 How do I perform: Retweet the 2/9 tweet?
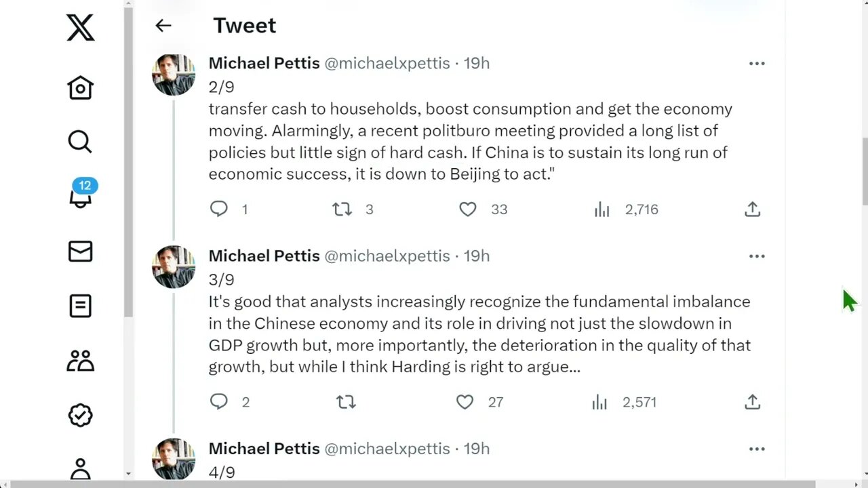point(342,209)
